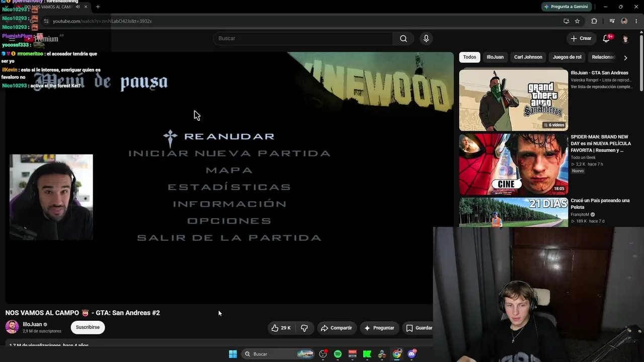Select the Juegos de rol chip
This screenshot has height=362, width=644.
pos(567,57)
